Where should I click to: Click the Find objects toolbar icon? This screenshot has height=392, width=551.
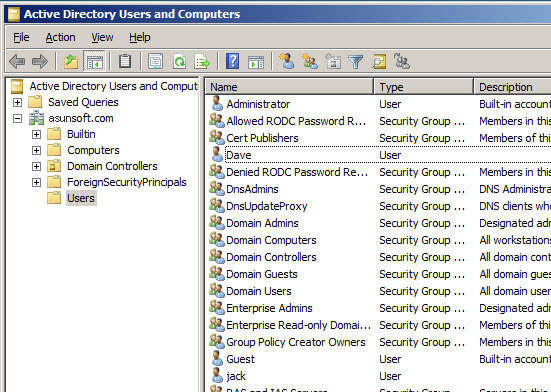click(379, 61)
